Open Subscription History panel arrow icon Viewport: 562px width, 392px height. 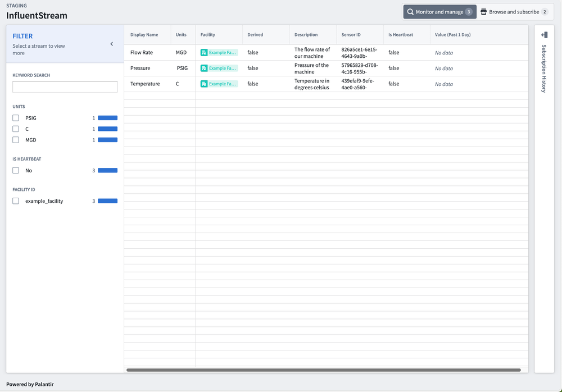[544, 35]
